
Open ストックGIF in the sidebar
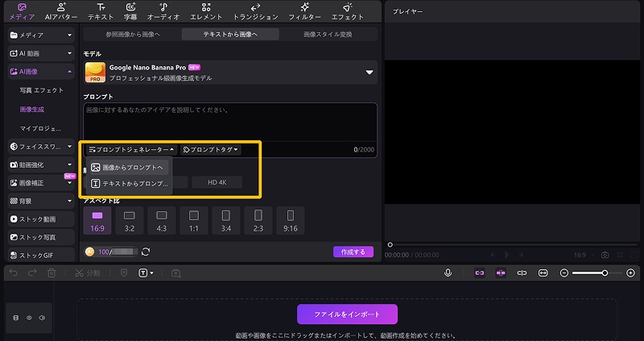pyautogui.click(x=41, y=256)
